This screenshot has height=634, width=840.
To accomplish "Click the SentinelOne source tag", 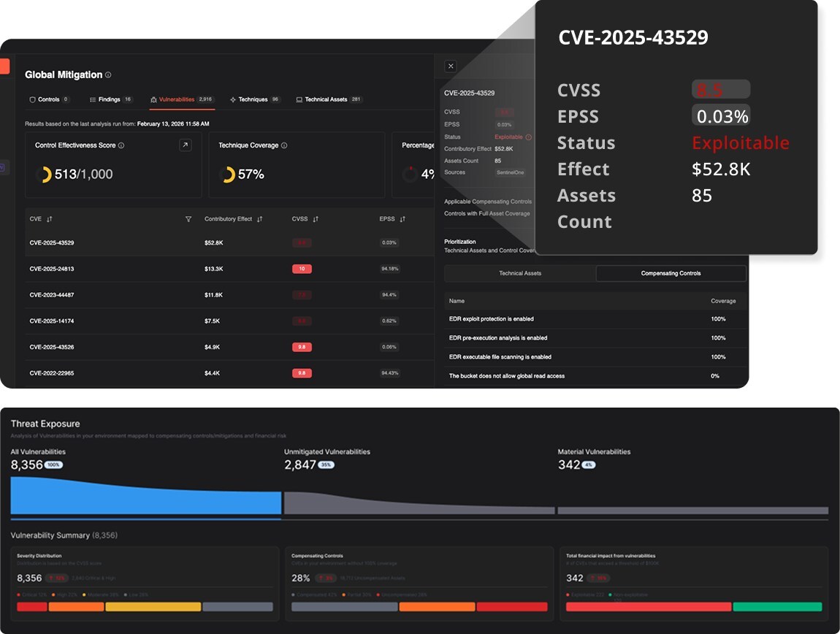I will click(511, 172).
